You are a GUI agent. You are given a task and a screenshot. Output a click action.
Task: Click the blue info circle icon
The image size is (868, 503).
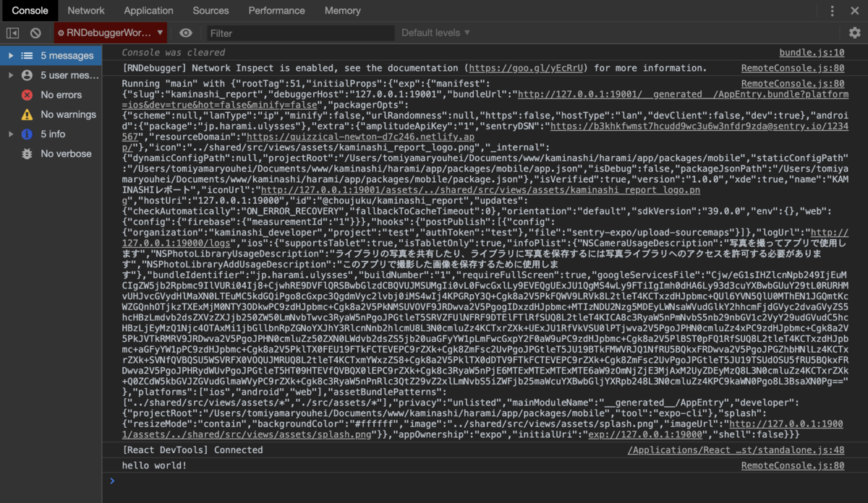pos(27,134)
